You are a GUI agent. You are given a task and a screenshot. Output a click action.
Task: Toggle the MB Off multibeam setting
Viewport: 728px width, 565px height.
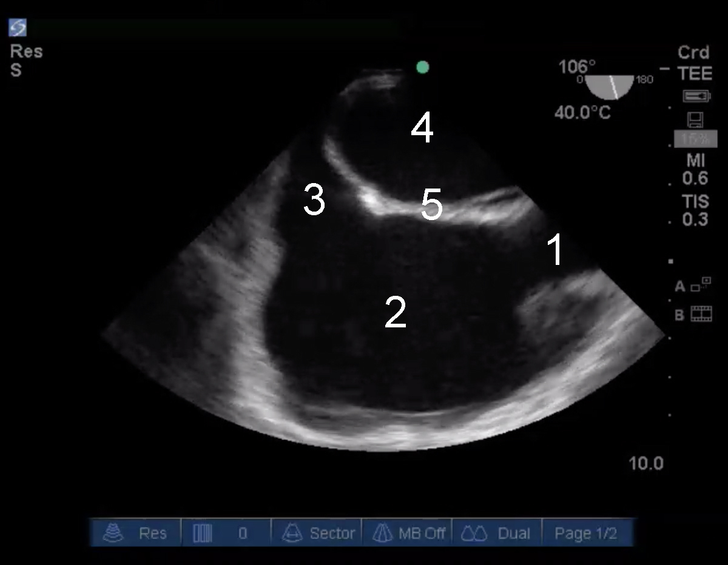pyautogui.click(x=406, y=533)
